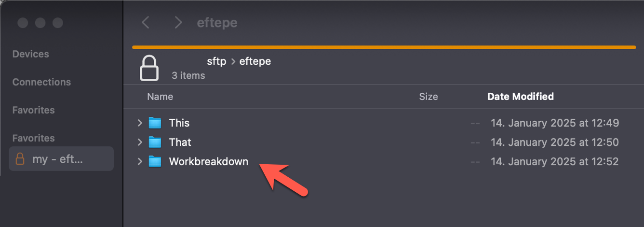This screenshot has width=644, height=227.
Task: Sort files by Size column
Action: [x=428, y=97]
